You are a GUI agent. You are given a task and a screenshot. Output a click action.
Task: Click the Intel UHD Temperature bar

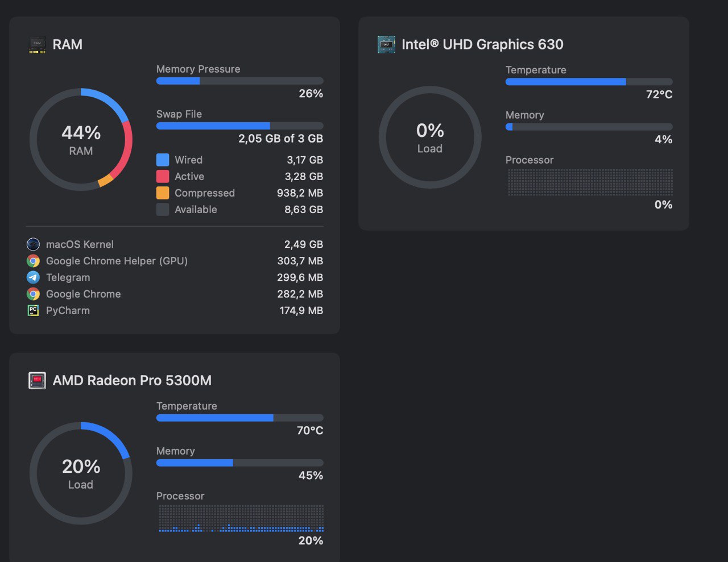pyautogui.click(x=589, y=82)
